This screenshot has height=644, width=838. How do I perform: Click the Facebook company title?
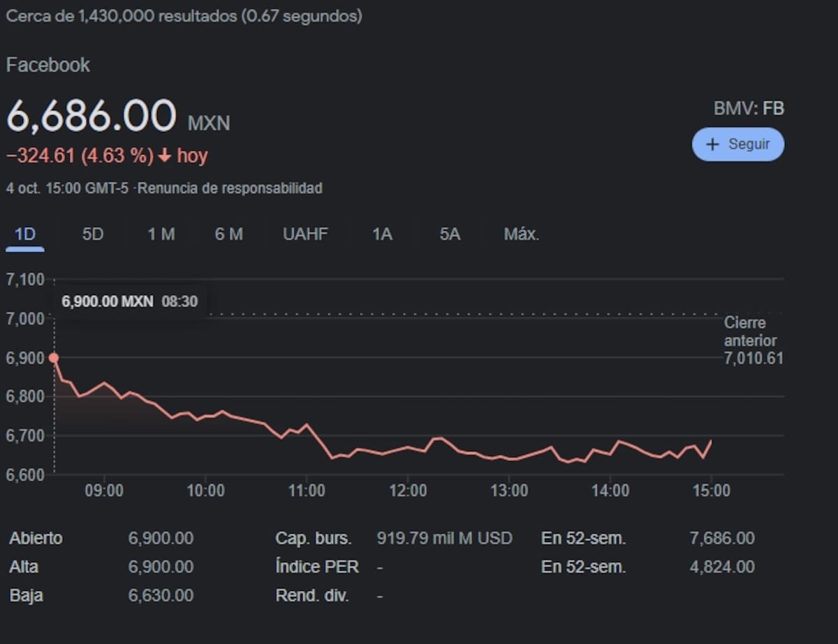point(48,66)
